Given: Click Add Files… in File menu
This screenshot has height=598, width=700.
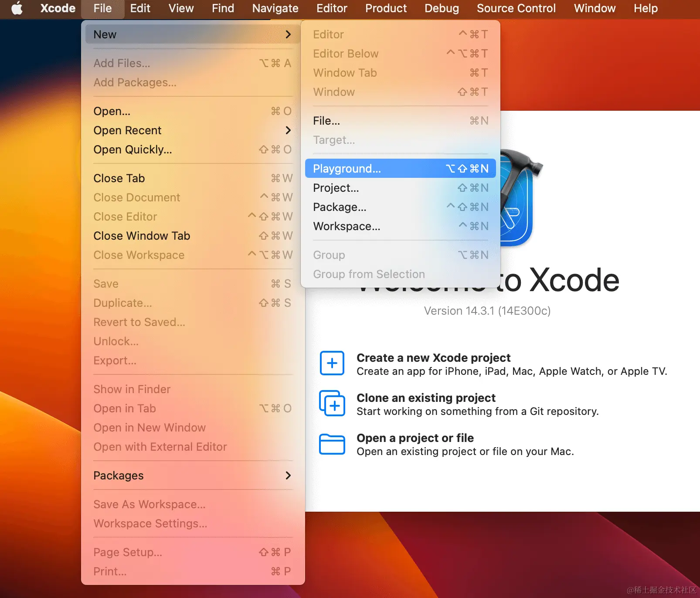Looking at the screenshot, I should [193, 63].
